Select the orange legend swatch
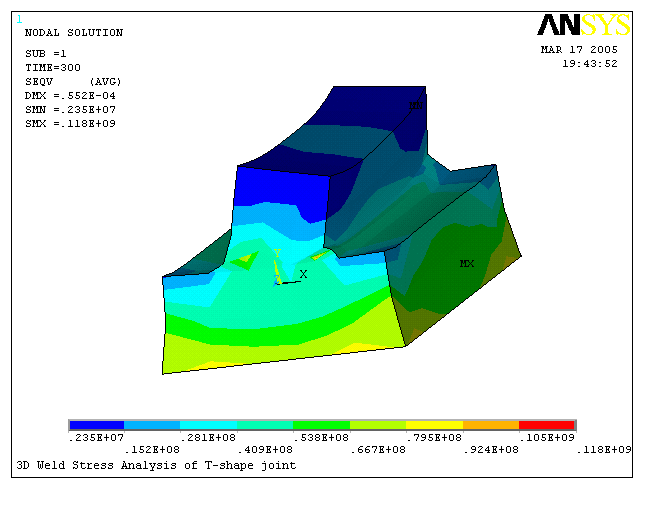The image size is (652, 514). coord(491,425)
